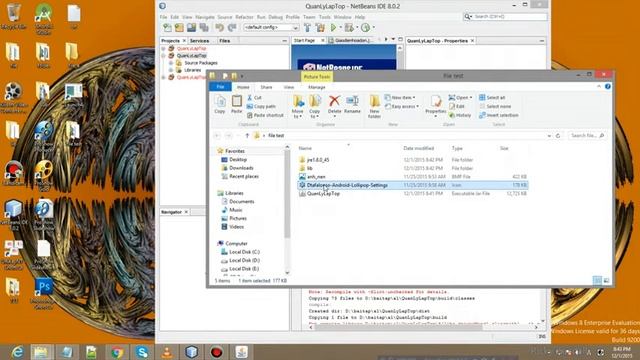Image resolution: width=640 pixels, height=360 pixels.
Task: Open the ribbon Open dropdown
Action: coord(460,98)
